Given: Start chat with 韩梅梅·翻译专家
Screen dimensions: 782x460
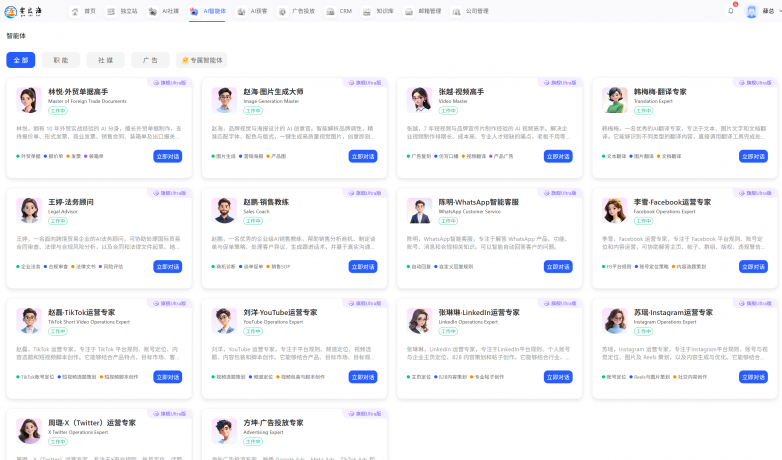Looking at the screenshot, I should (753, 156).
